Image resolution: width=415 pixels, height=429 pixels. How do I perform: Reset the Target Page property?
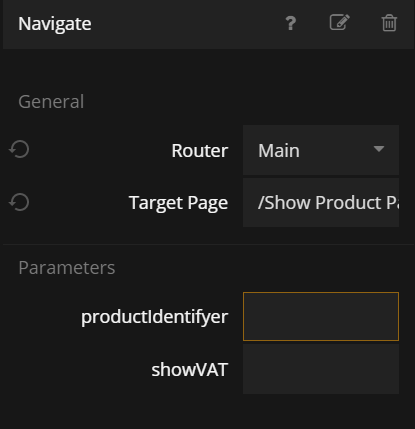19,202
